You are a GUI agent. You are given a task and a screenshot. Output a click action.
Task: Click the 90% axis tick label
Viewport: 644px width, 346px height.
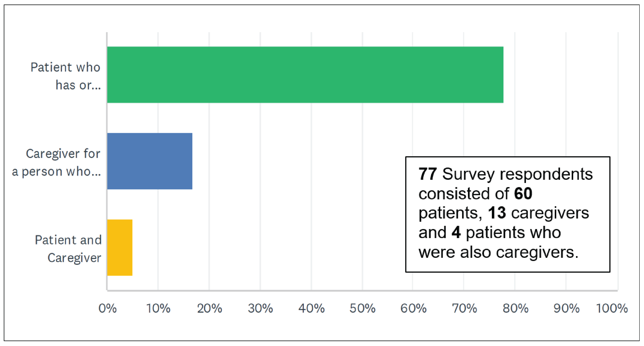point(566,309)
